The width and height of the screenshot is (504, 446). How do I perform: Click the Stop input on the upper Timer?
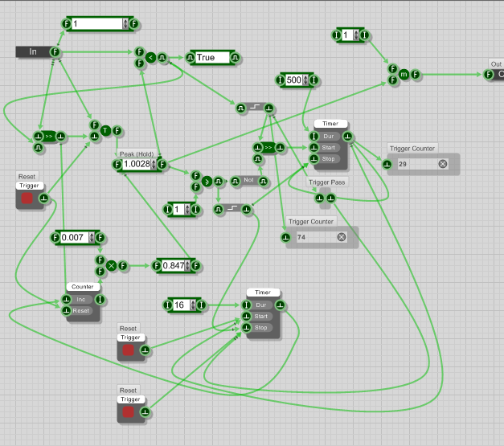point(329,159)
